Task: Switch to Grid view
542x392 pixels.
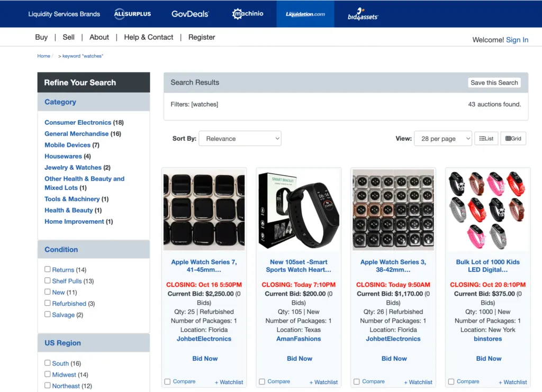Action: 512,138
